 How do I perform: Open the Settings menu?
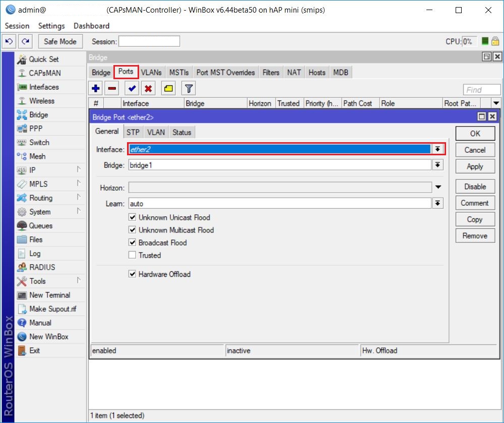(51, 26)
